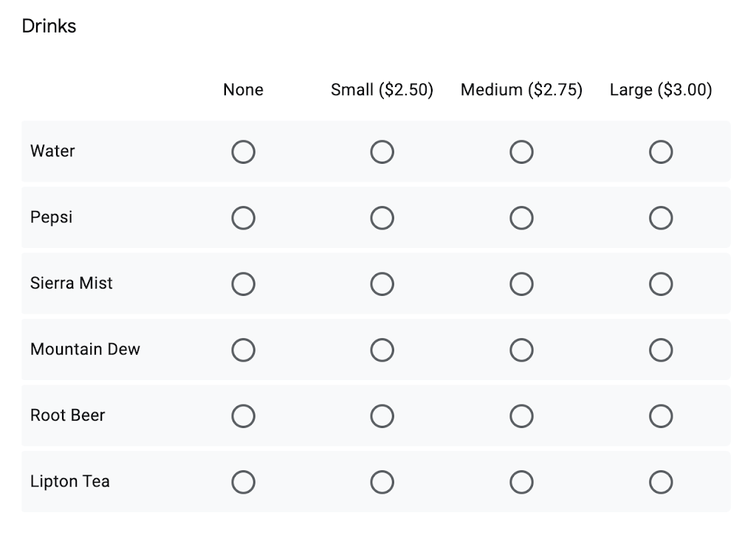
Task: Pick Large Sierra Mist option
Action: (x=661, y=284)
